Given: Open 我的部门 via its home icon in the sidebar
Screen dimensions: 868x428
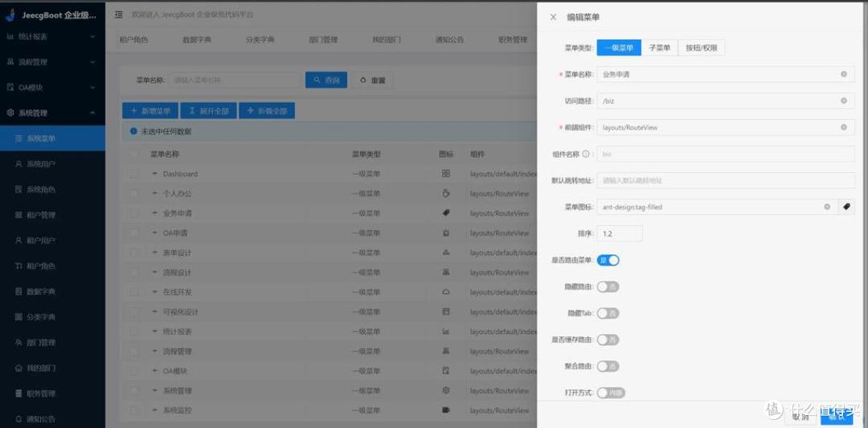Looking at the screenshot, I should tap(18, 368).
